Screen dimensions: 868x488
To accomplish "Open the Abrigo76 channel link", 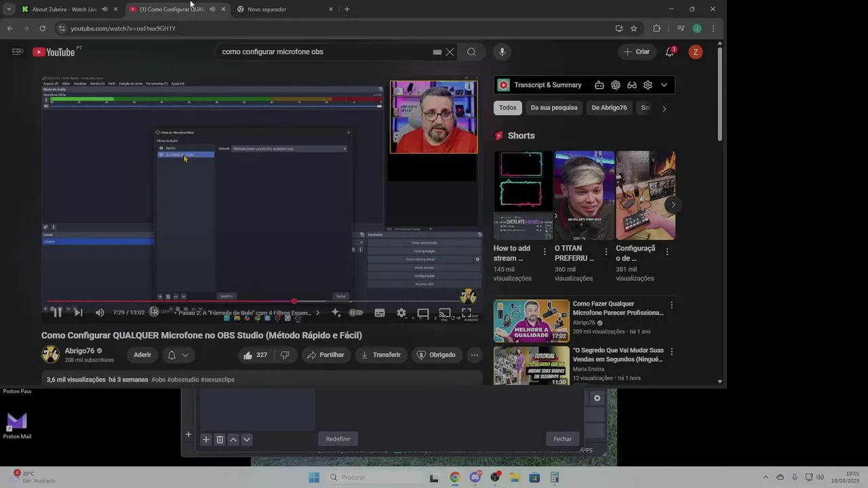I will coord(79,351).
